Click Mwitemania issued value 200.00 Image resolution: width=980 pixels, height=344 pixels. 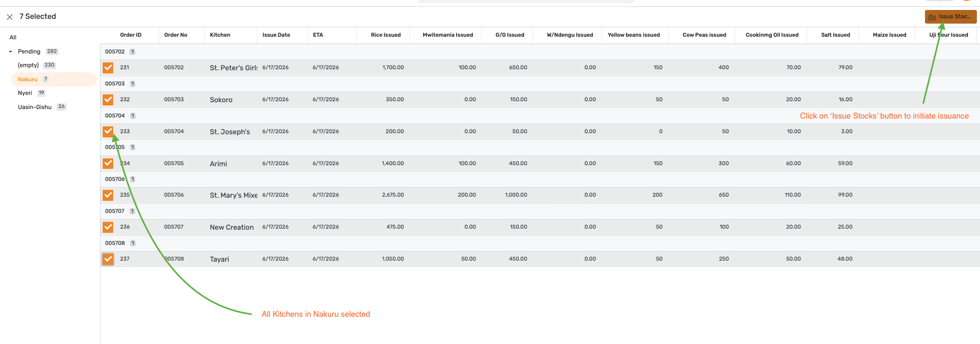point(467,195)
